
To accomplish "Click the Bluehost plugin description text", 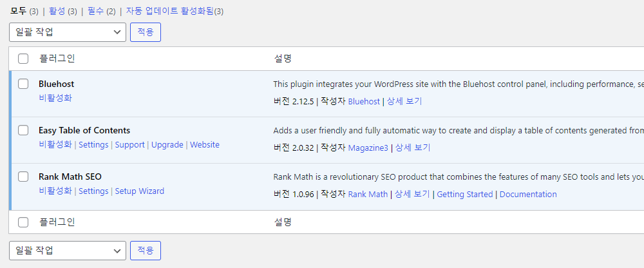I will pos(459,84).
